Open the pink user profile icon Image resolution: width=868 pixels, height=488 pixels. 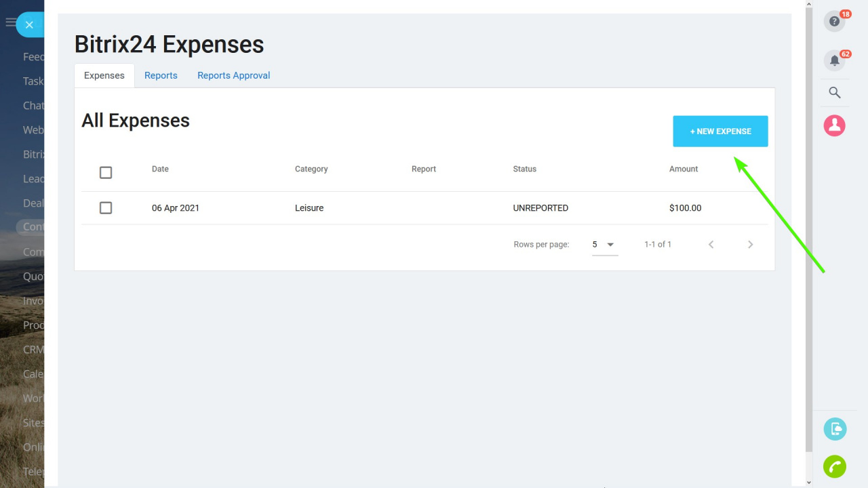(835, 125)
